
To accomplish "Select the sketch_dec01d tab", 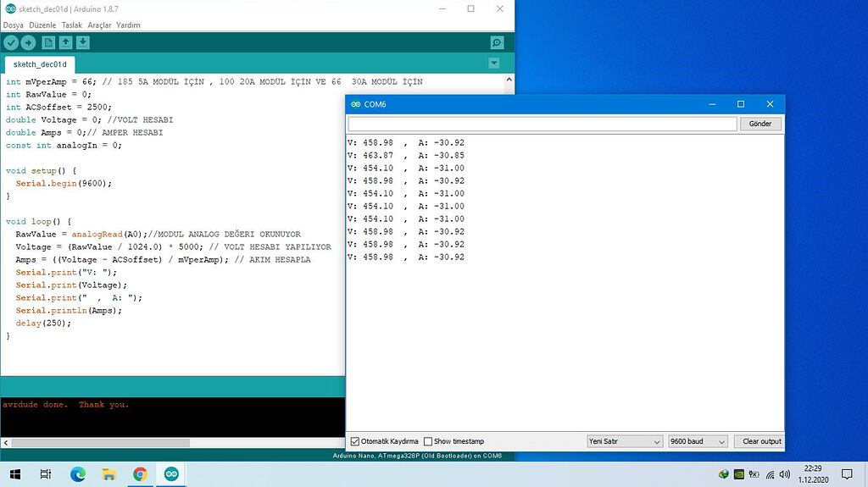I will point(40,64).
